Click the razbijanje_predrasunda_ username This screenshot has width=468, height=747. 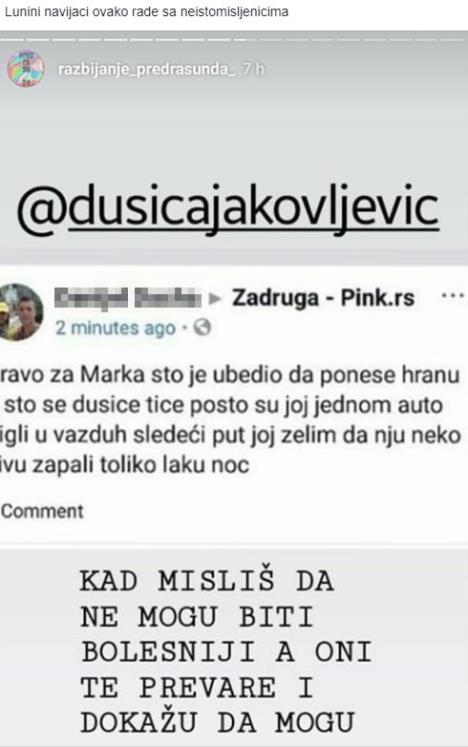click(147, 70)
